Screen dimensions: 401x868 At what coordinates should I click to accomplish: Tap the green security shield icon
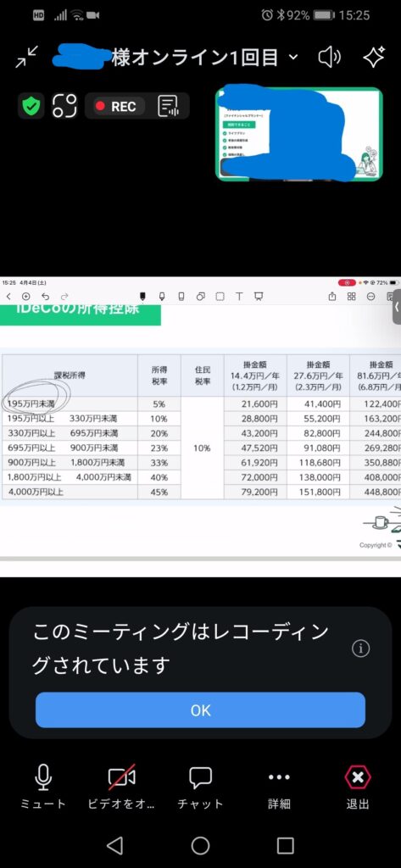click(x=31, y=106)
